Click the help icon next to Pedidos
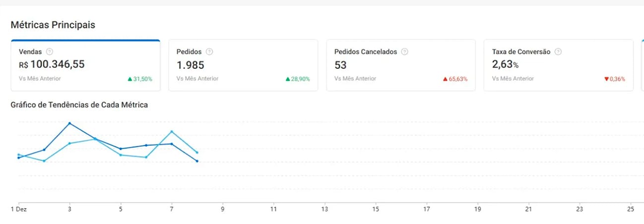Screen dimensions: 644x224 [209, 52]
